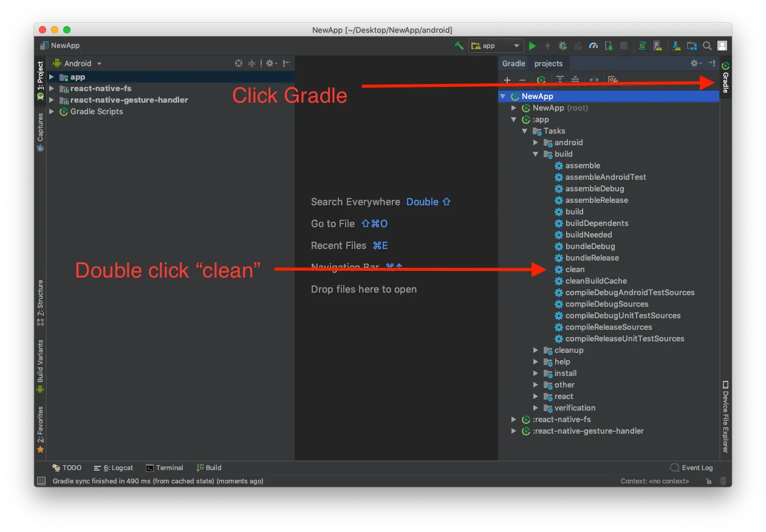
Task: Collapse the :app Tasks folder
Action: 525,131
